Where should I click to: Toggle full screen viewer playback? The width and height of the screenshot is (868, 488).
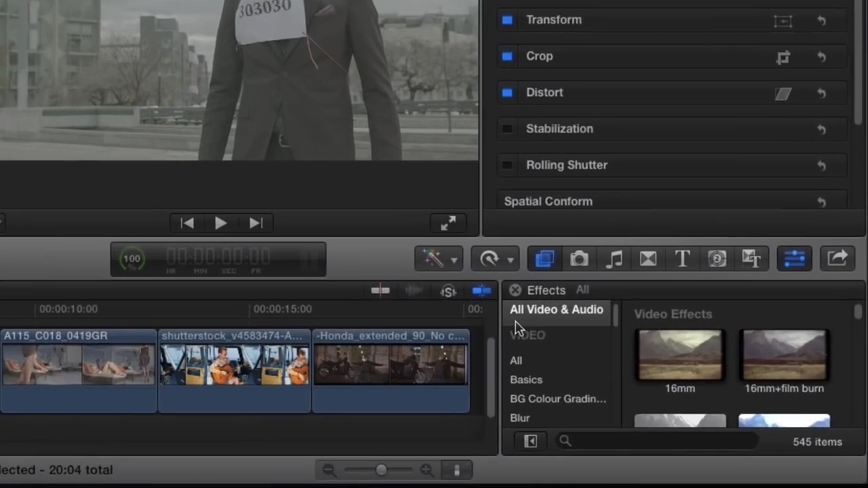click(x=448, y=223)
